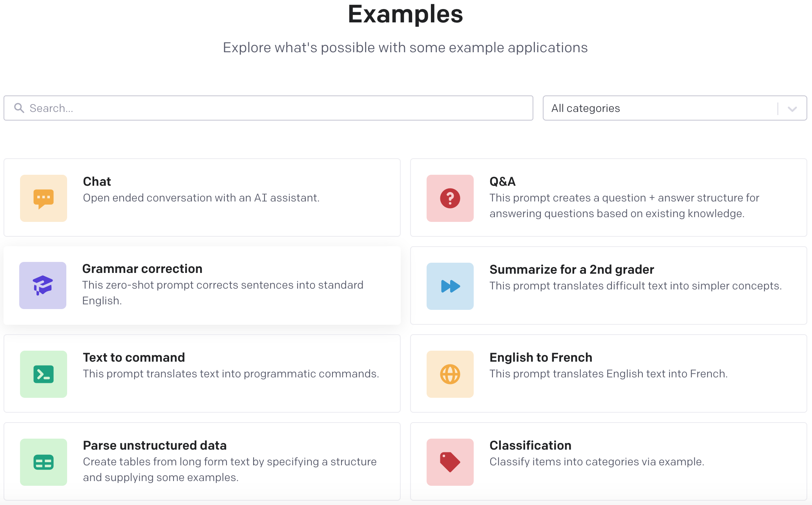Click the red Q&A question mark icon
The width and height of the screenshot is (812, 505).
pos(450,198)
